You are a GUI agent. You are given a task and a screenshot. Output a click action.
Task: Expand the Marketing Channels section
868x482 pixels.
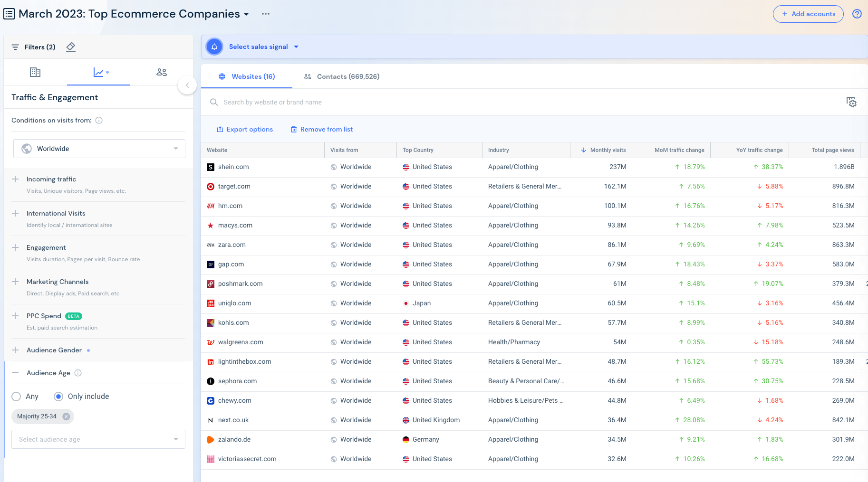[15, 282]
